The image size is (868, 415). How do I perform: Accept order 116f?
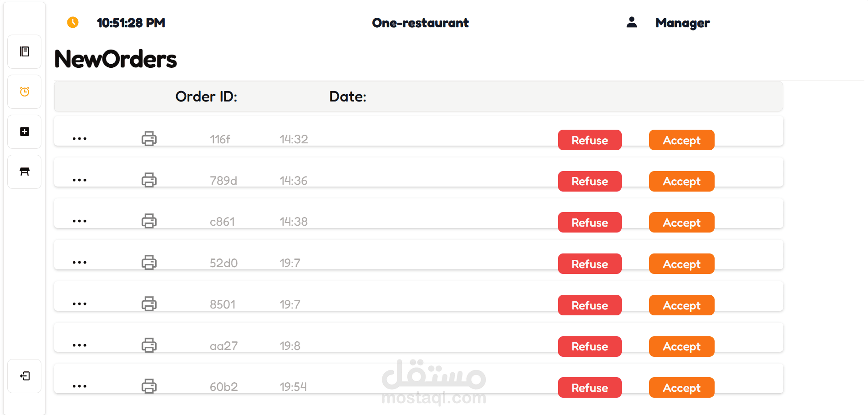[x=681, y=140]
